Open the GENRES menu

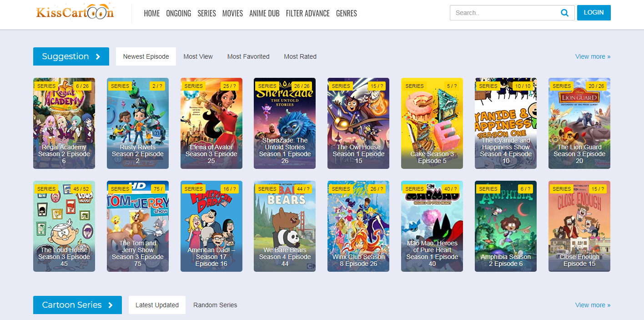[x=347, y=13]
